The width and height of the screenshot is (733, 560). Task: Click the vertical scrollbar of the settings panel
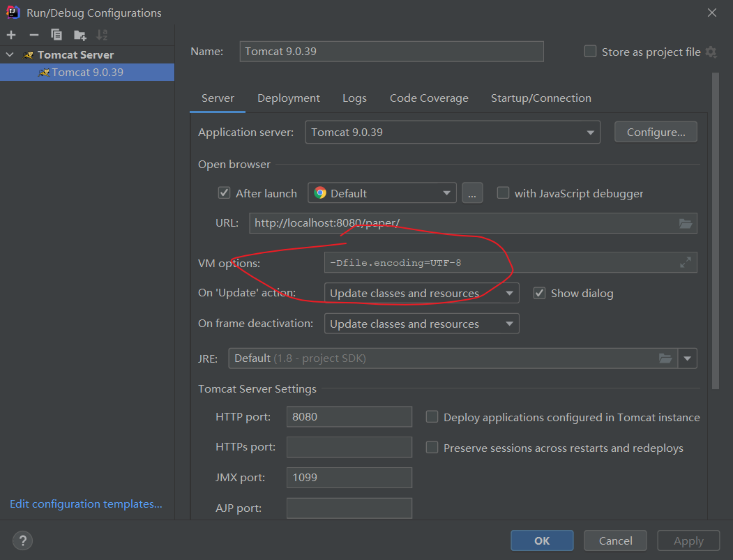pyautogui.click(x=716, y=231)
